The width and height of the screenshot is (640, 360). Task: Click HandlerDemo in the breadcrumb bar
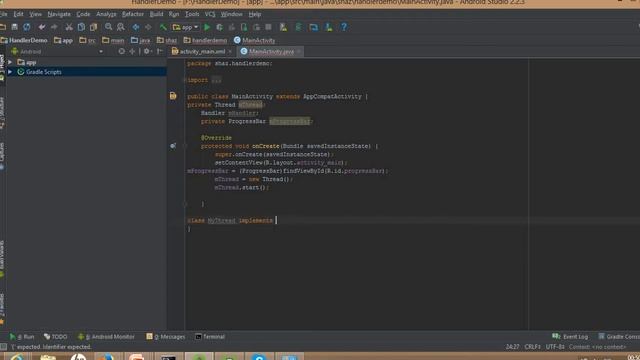tap(24, 40)
